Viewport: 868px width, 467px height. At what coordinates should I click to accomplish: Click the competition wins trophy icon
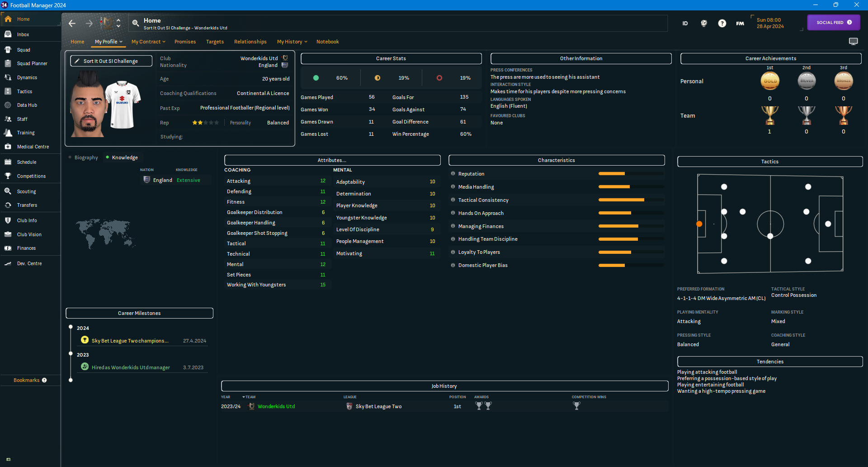click(x=576, y=406)
